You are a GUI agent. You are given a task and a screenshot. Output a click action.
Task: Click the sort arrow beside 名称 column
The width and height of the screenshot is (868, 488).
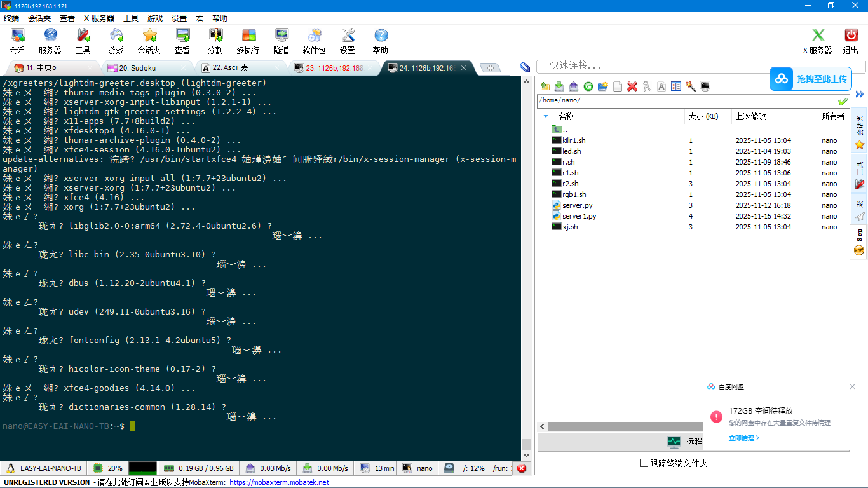545,116
